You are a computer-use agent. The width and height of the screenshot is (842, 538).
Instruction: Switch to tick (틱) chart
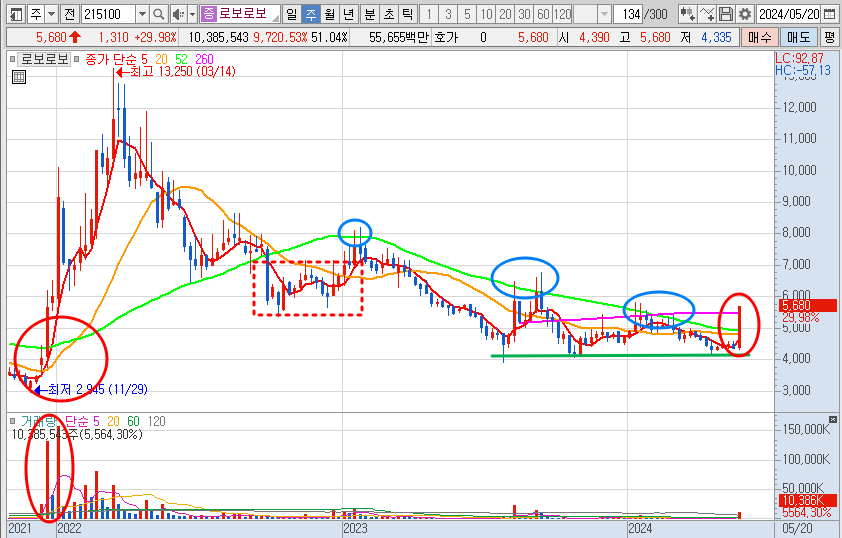coord(408,14)
